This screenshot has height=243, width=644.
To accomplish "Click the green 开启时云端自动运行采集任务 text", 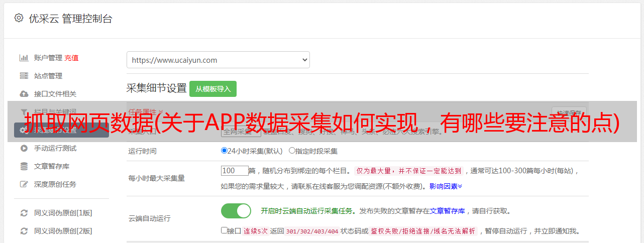I will (x=306, y=211).
